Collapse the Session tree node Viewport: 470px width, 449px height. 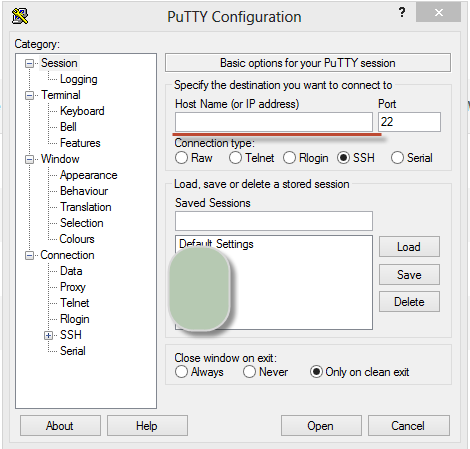(x=30, y=63)
